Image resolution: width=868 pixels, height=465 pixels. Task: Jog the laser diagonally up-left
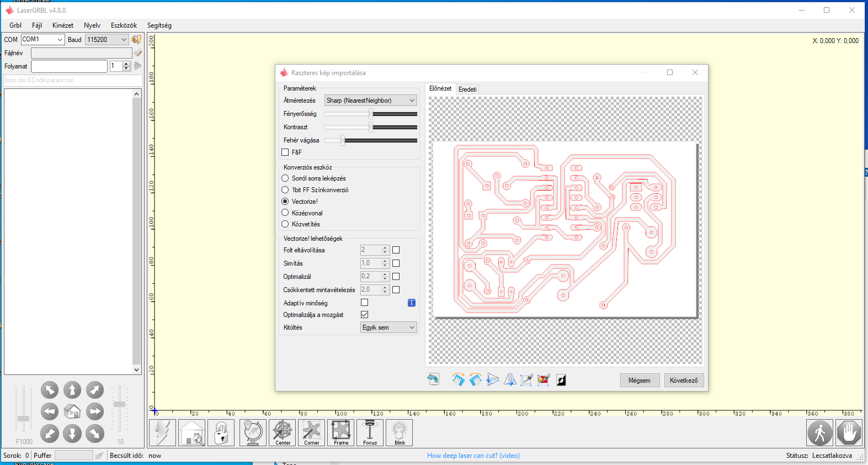tap(50, 390)
